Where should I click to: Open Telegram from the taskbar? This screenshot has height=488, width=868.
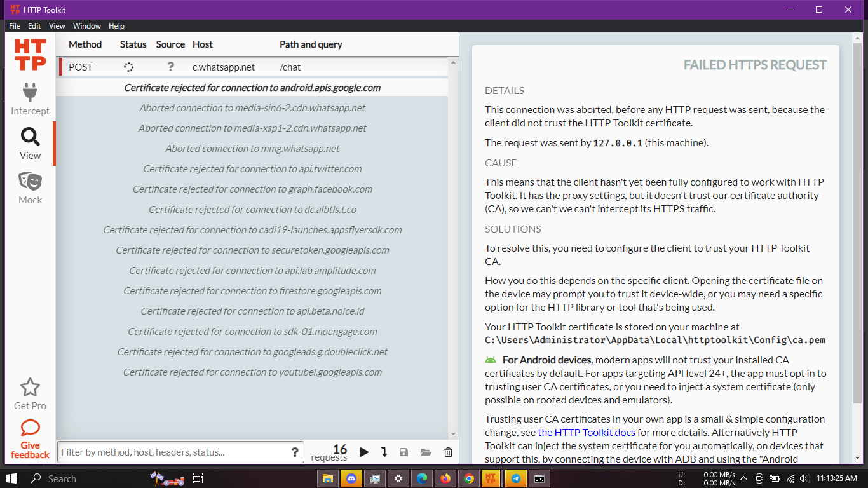(x=516, y=478)
